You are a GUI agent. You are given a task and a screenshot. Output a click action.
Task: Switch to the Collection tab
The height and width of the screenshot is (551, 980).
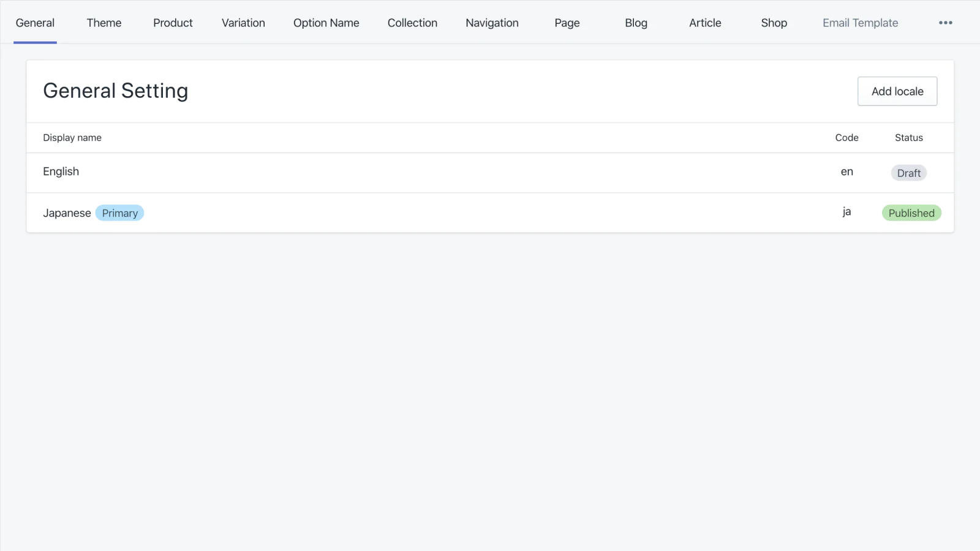pyautogui.click(x=412, y=23)
